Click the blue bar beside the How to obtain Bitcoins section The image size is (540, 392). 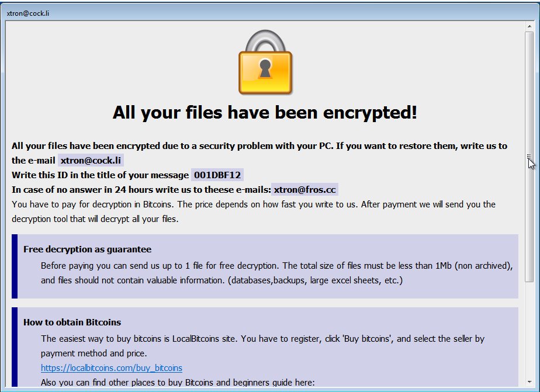point(15,347)
